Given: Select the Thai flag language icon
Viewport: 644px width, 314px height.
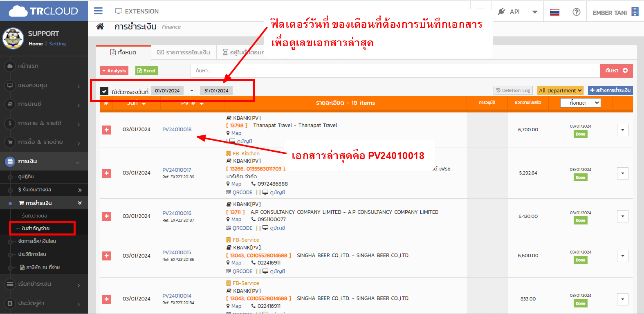Looking at the screenshot, I should (x=555, y=12).
